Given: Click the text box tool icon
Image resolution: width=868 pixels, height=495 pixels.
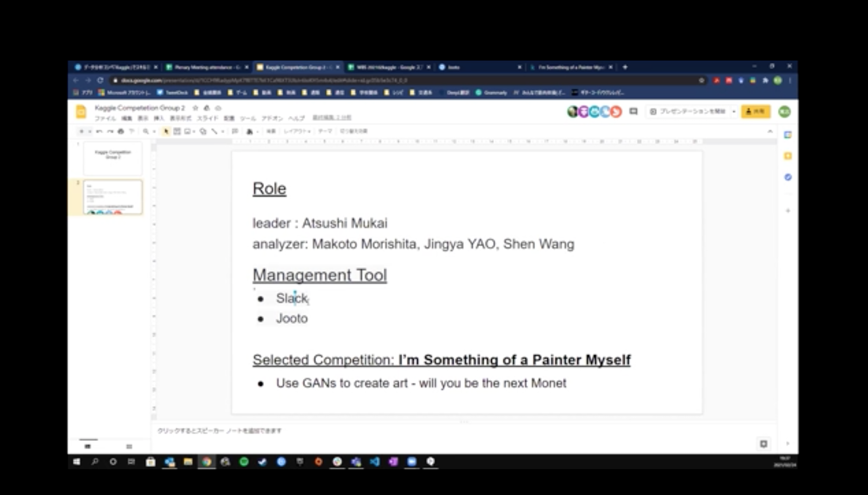Looking at the screenshot, I should click(x=177, y=132).
